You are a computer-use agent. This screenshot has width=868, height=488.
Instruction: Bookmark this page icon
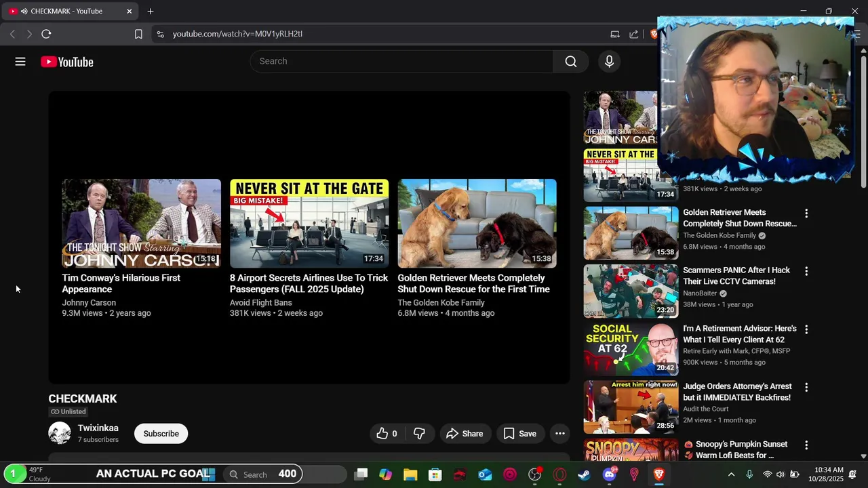tap(138, 34)
